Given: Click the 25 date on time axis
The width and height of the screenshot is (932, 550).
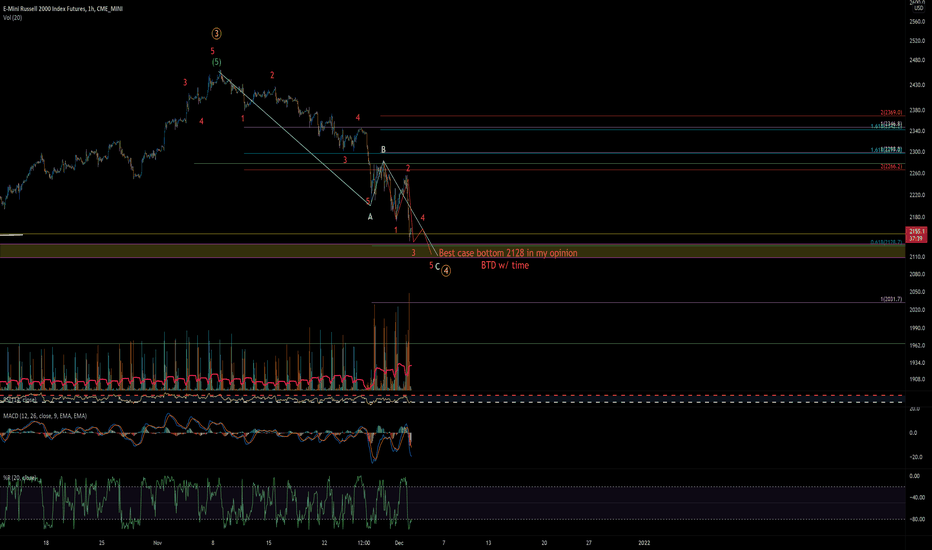Looking at the screenshot, I should (102, 543).
